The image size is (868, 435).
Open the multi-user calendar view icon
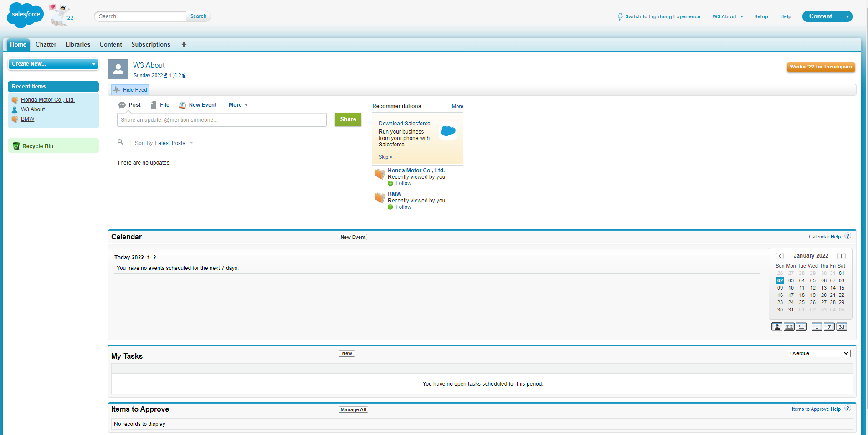click(789, 326)
